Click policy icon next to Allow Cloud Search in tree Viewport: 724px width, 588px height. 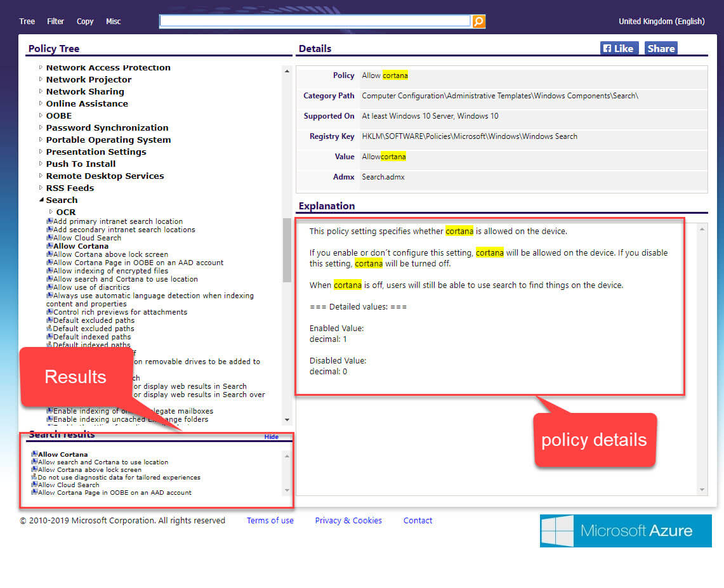[x=49, y=238]
